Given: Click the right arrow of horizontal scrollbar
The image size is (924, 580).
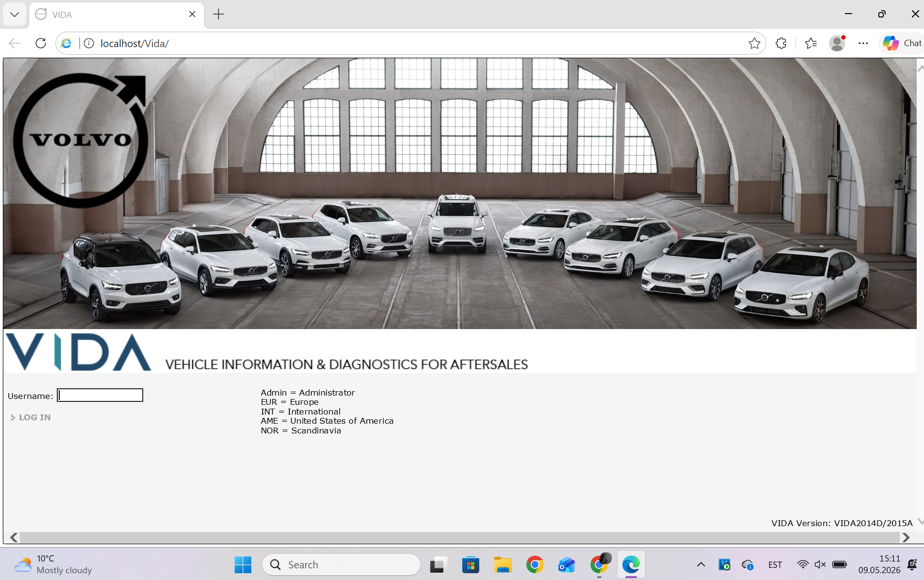Looking at the screenshot, I should pyautogui.click(x=906, y=537).
